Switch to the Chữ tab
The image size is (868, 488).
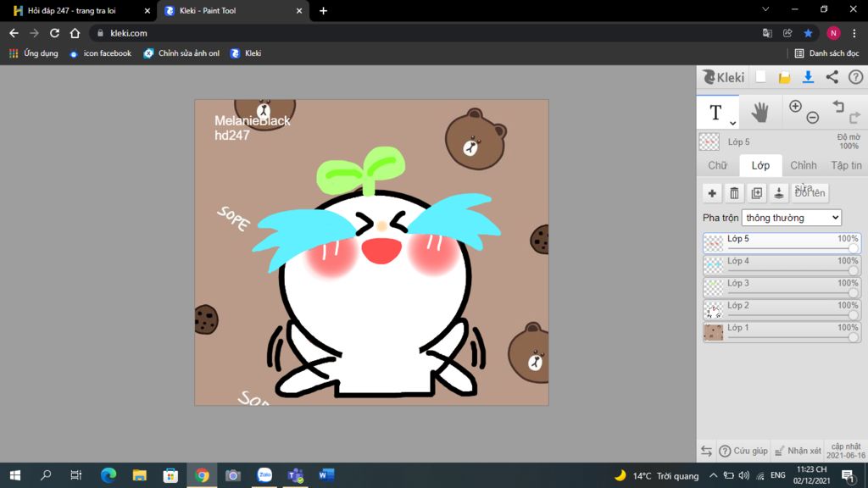(717, 165)
